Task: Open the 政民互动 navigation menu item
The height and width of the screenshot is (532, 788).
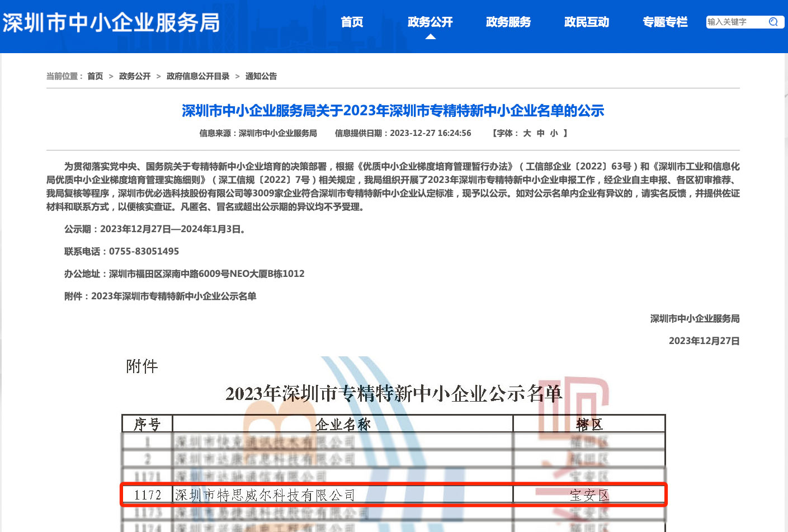Action: [x=587, y=22]
